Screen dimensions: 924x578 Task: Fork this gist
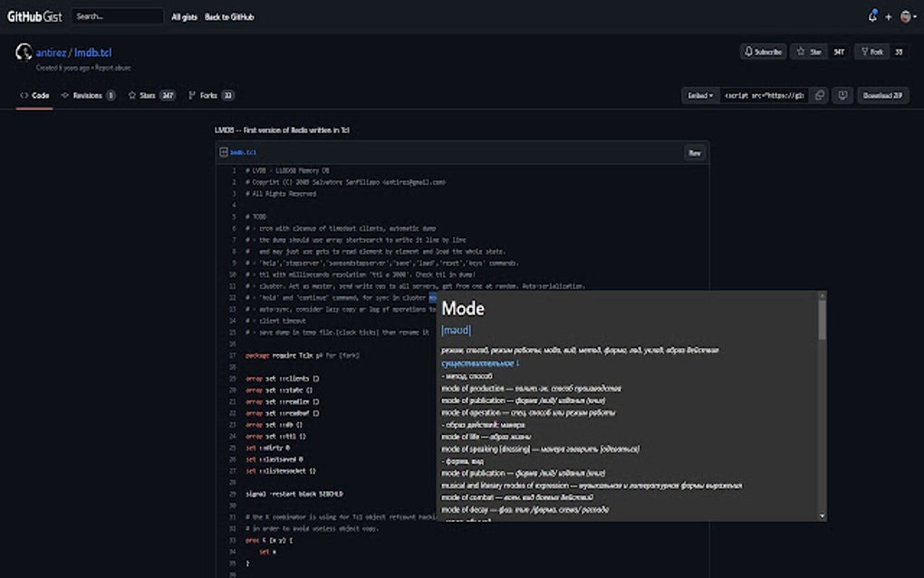872,52
